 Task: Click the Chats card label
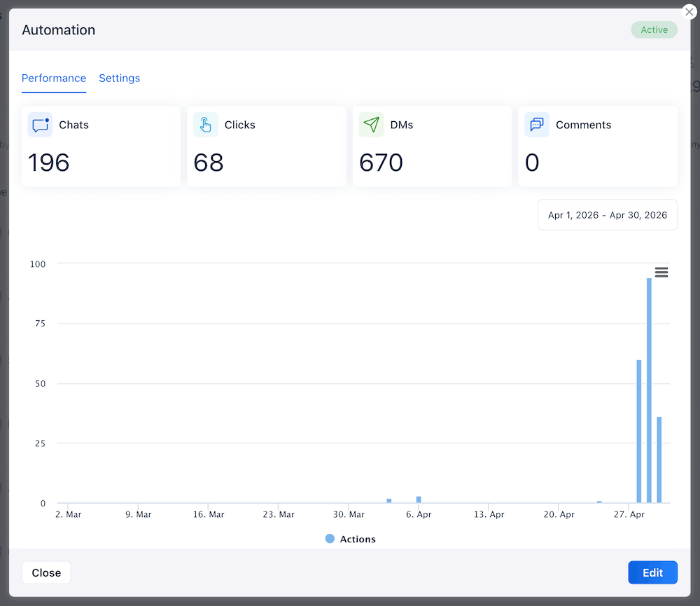click(x=73, y=125)
